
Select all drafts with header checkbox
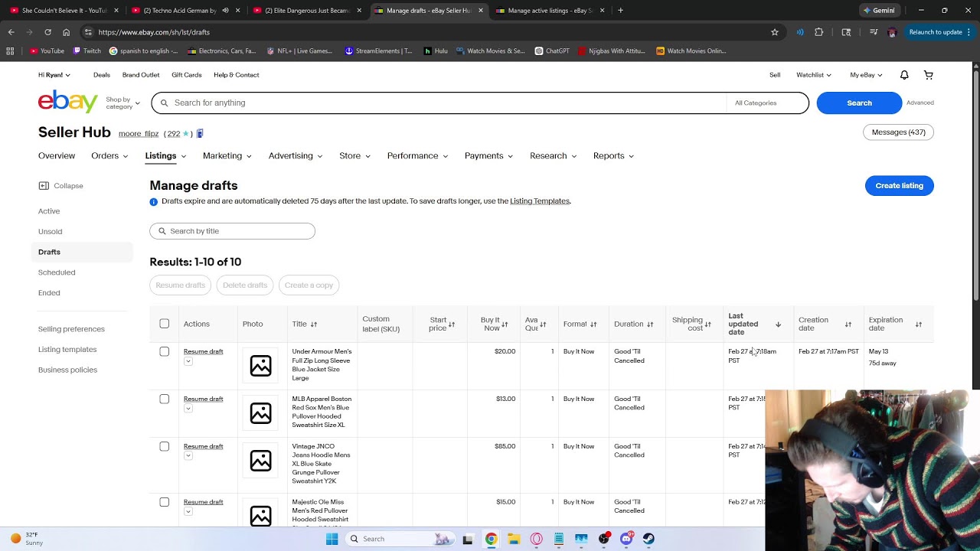(164, 324)
